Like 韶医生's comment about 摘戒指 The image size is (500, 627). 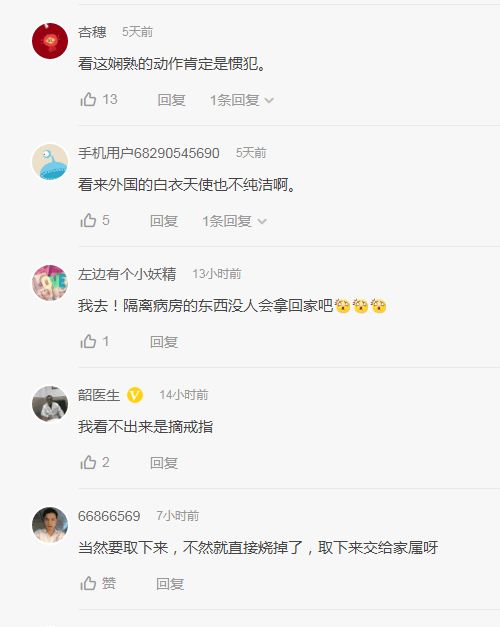[95, 463]
